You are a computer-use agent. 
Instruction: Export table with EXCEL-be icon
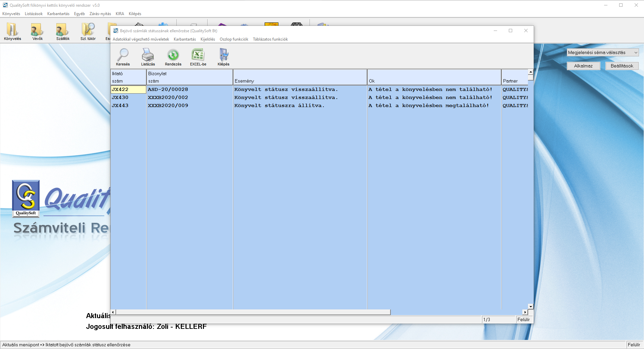point(198,56)
